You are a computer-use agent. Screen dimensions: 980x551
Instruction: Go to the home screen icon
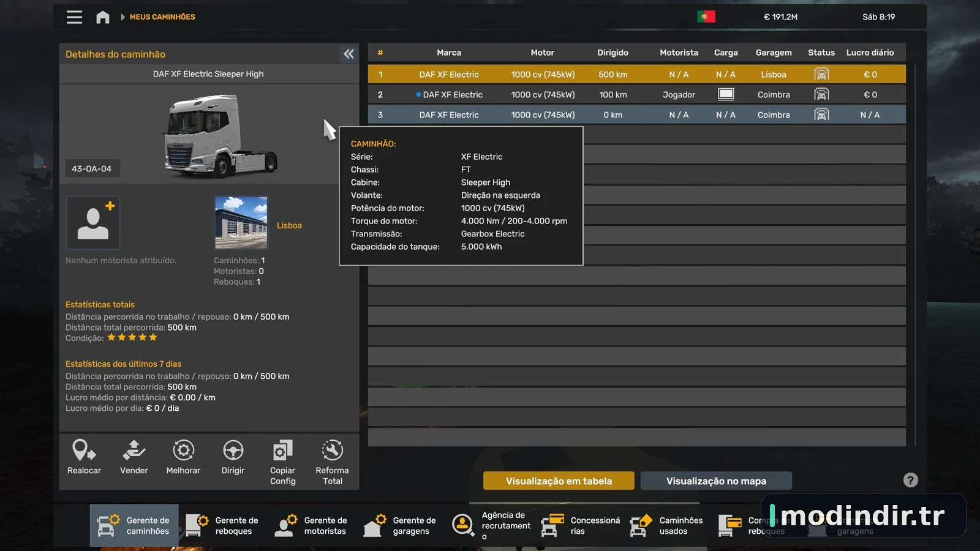[x=103, y=17]
